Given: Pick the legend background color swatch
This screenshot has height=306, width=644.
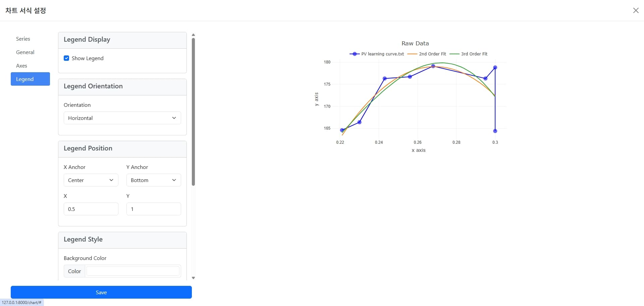Looking at the screenshot, I should tap(133, 271).
